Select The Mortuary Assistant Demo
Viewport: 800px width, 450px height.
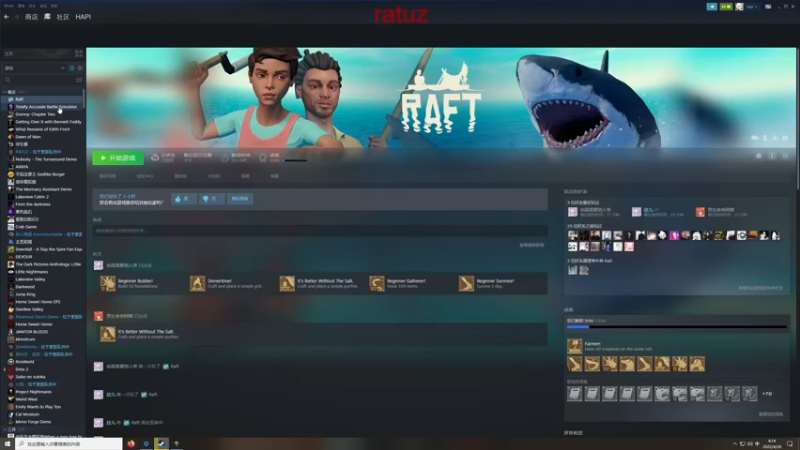43,189
